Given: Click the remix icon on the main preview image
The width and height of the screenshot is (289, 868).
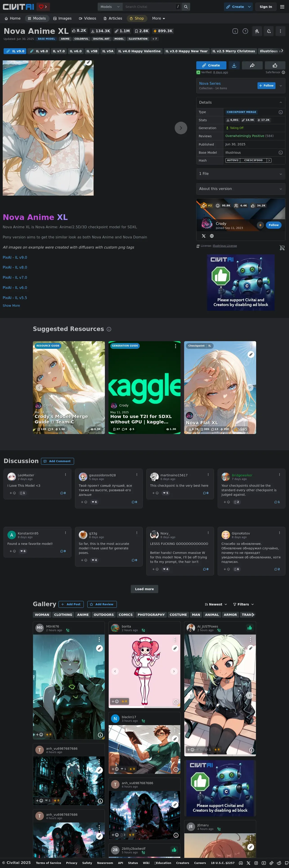Looking at the screenshot, I should point(88,62).
